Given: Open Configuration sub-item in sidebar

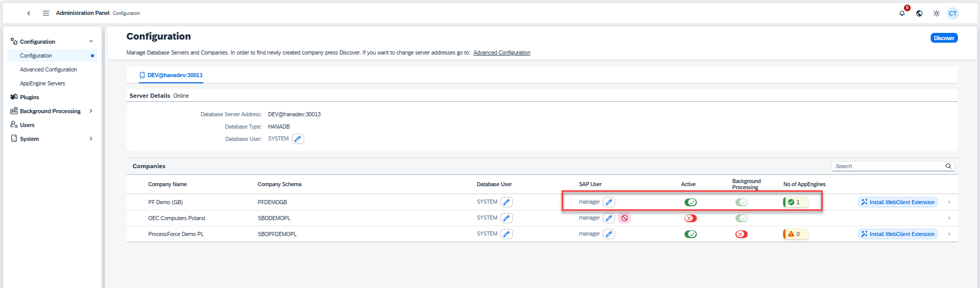Looking at the screenshot, I should click(52, 56).
